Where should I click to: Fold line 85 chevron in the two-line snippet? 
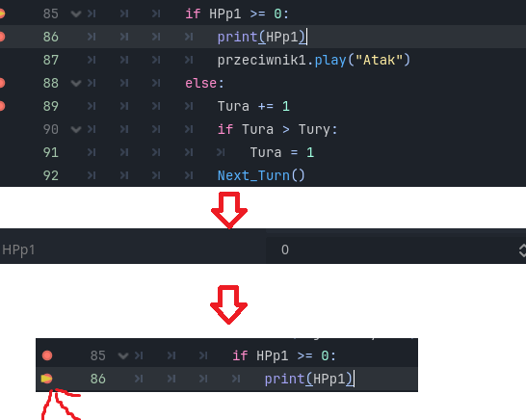coord(123,355)
